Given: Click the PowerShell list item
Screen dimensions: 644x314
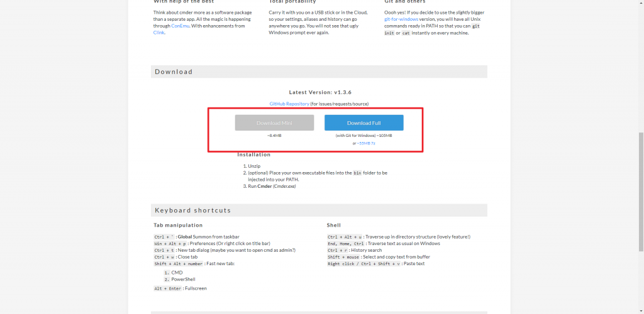Looking at the screenshot, I should (x=183, y=279).
